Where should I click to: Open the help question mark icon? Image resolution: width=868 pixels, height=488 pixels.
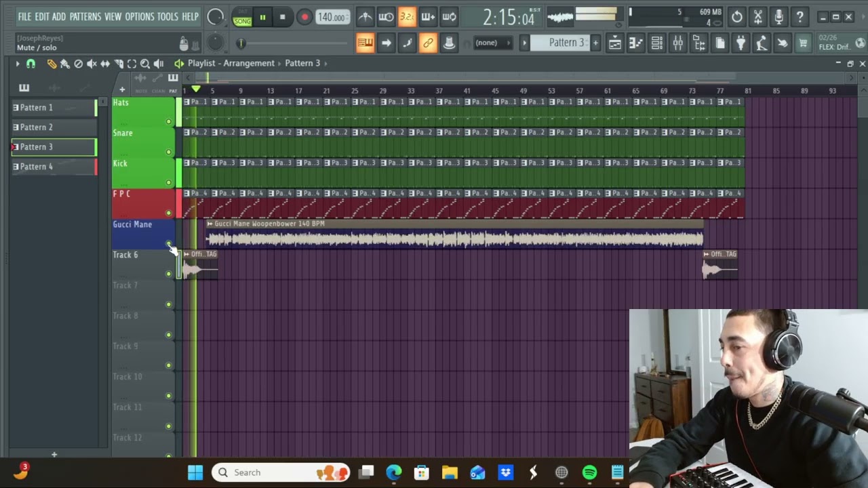pyautogui.click(x=800, y=17)
